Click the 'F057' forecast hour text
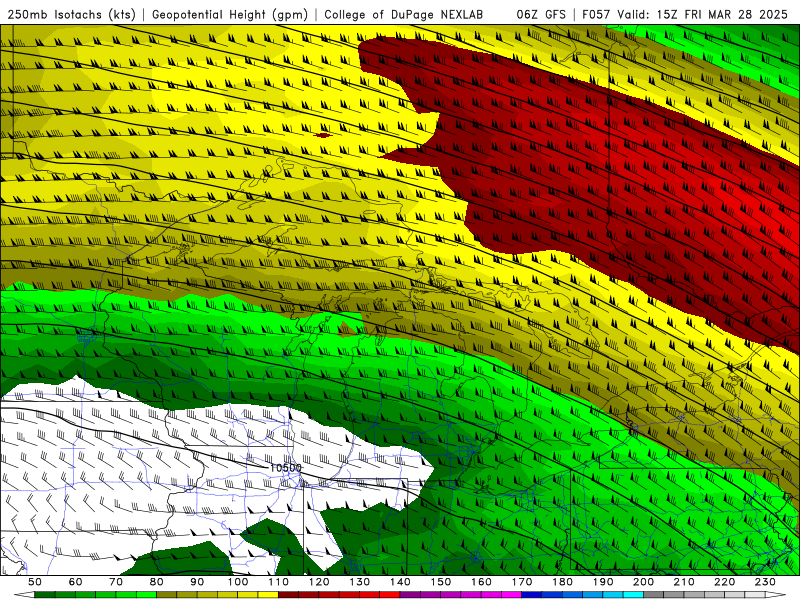This screenshot has height=600, width=800. click(x=597, y=14)
